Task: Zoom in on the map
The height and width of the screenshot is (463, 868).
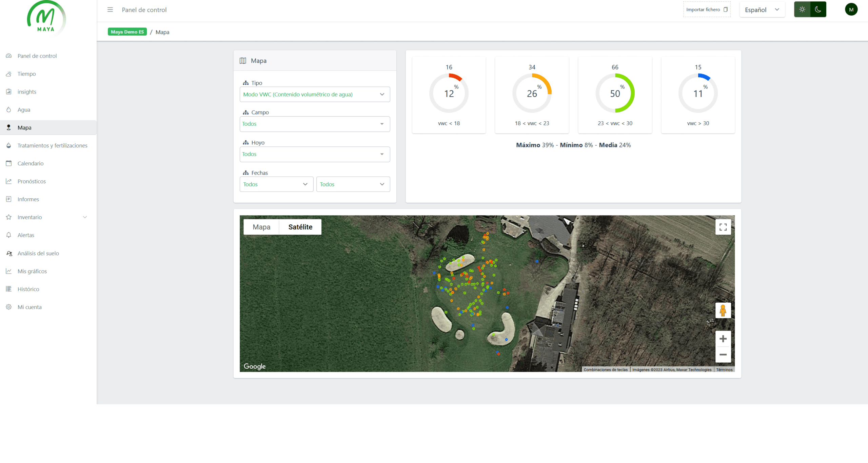Action: pos(723,339)
